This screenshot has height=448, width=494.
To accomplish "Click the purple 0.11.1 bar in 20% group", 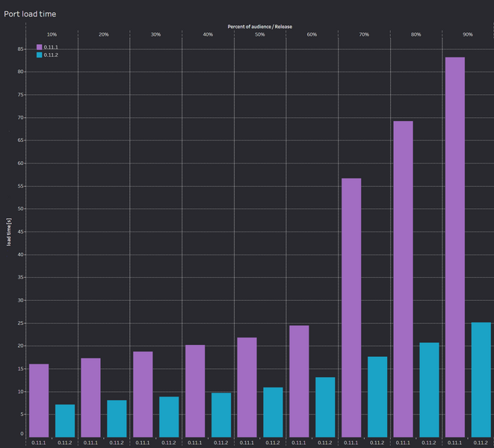I will pyautogui.click(x=90, y=398).
